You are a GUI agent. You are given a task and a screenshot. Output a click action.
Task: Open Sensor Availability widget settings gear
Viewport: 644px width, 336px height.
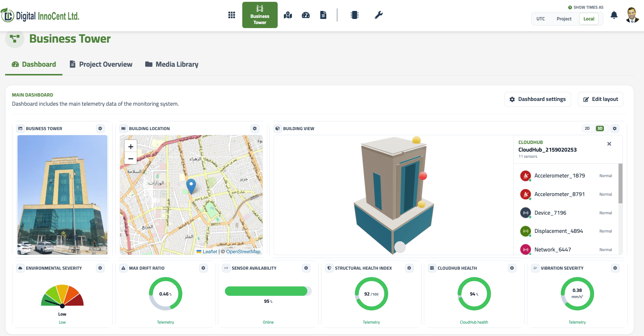pos(306,268)
